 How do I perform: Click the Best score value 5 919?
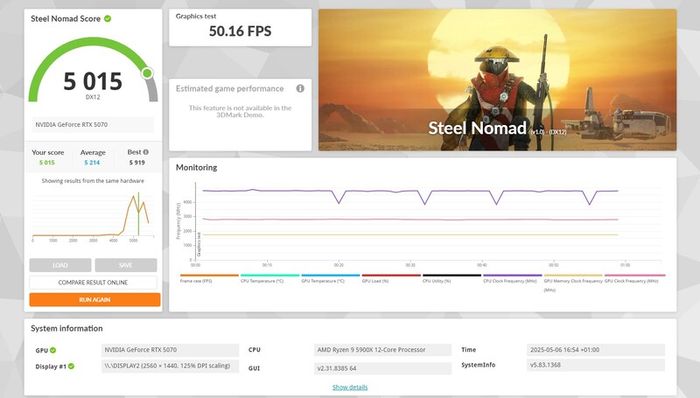pos(137,163)
